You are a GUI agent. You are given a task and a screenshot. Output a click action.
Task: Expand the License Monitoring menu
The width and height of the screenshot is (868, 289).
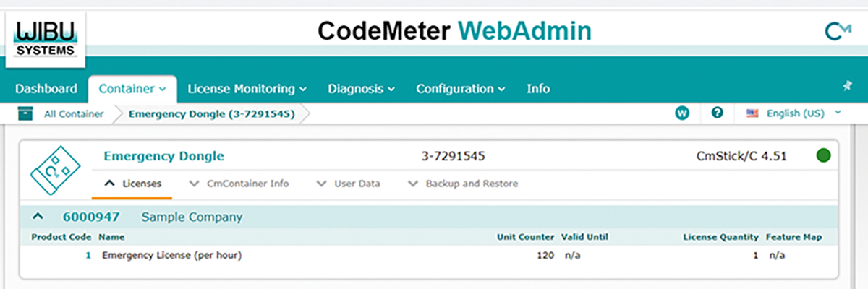(x=247, y=89)
